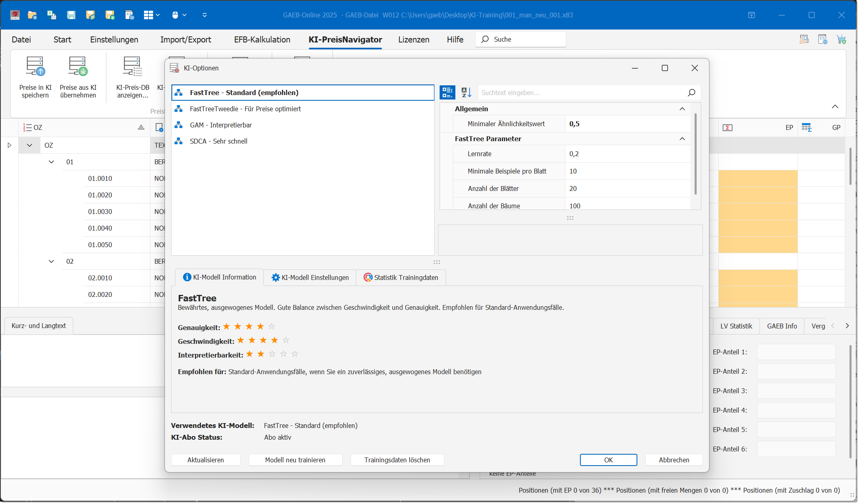
Task: Collapse the Allgemein property section
Action: tap(682, 109)
